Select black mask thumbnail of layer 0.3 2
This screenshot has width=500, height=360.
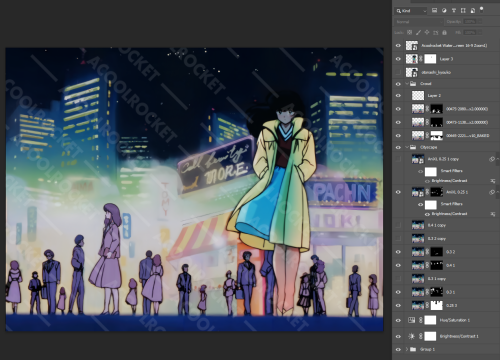437,252
